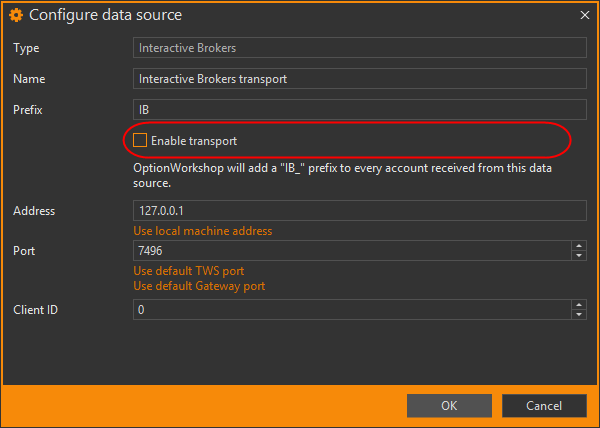This screenshot has width=600, height=428.
Task: Click the gear icon in the title bar
Action: tap(16, 16)
